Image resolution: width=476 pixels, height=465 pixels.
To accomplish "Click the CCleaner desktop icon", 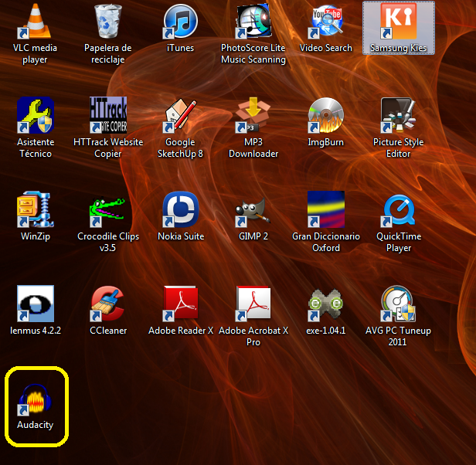I will point(108,304).
